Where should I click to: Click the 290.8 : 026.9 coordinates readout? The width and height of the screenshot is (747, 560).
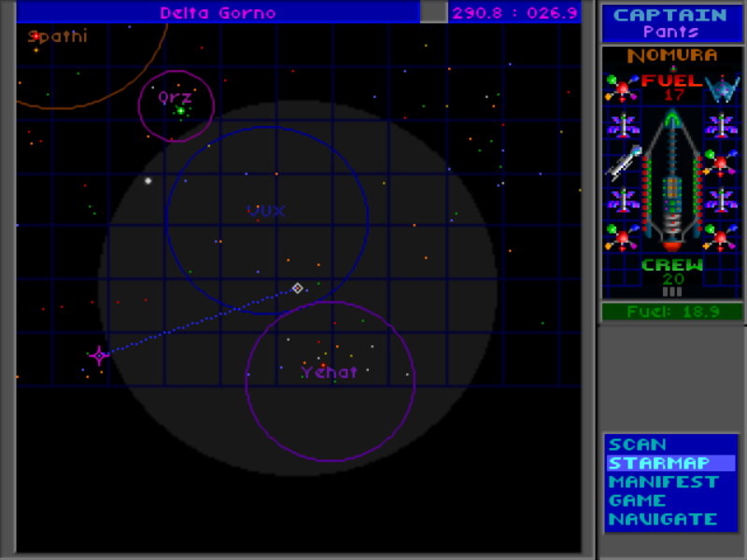click(514, 13)
